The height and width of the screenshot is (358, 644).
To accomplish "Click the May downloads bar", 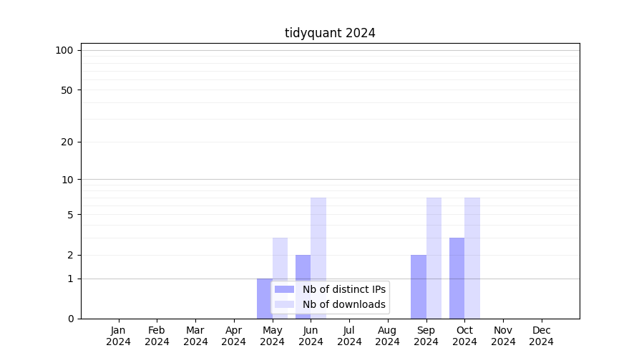I will 280,259.
